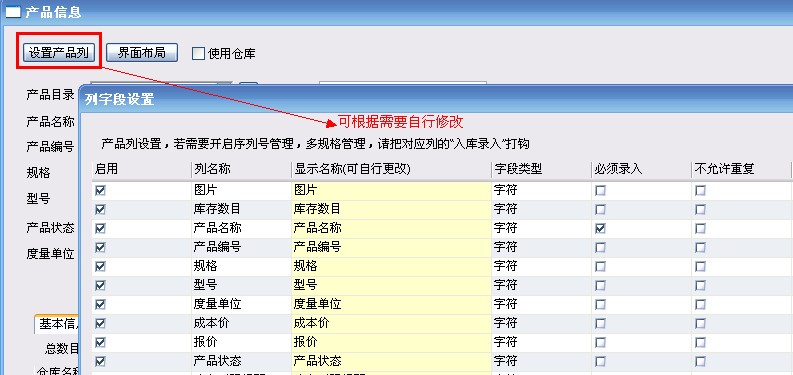Tick 不允许重复 for the 图片 row
The image size is (793, 375).
[700, 190]
